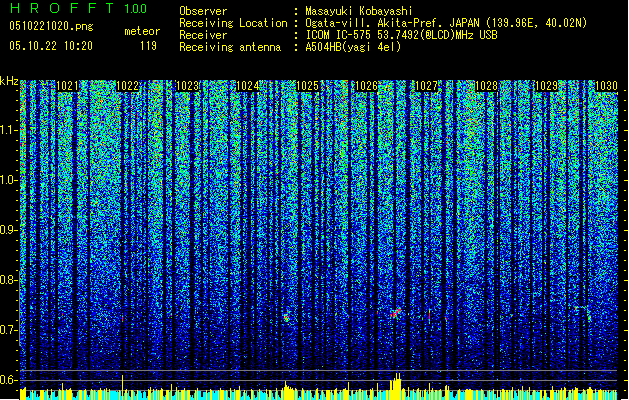Viewport: 629px width, 400px height.
Task: Click the date stamp 05.10.22 10:20
Action: [x=51, y=45]
